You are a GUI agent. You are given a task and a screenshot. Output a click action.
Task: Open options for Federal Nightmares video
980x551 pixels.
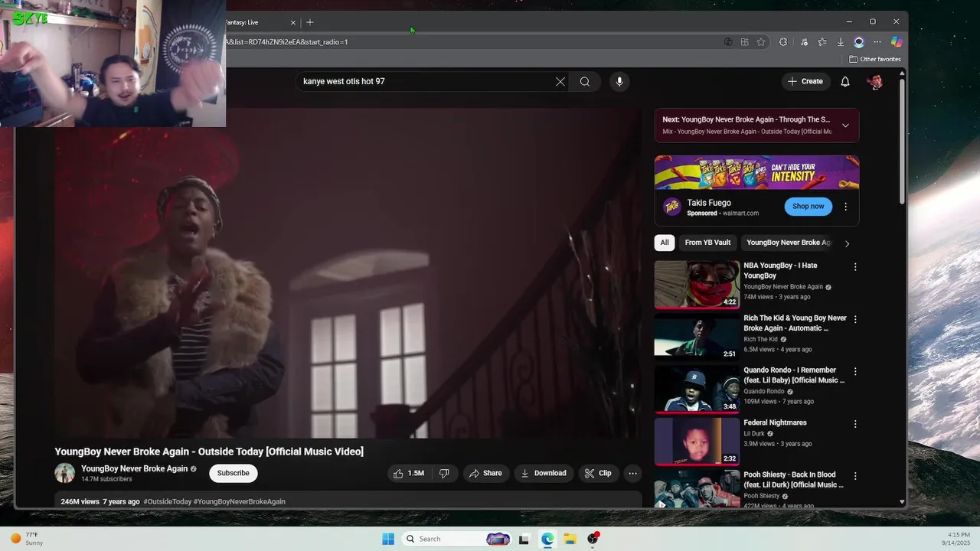click(x=855, y=423)
